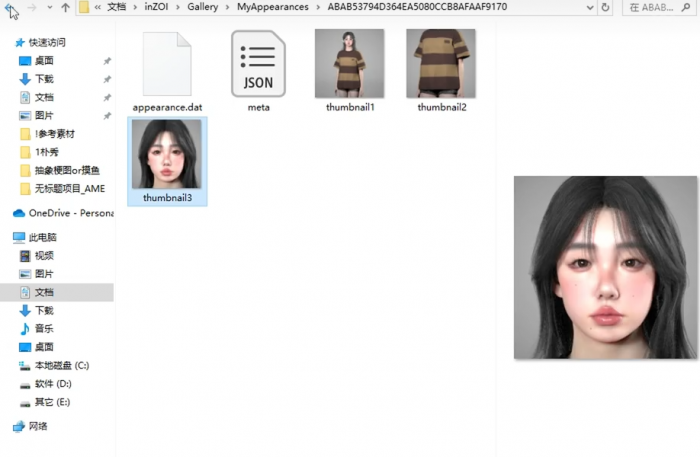Refresh the current folder view
The height and width of the screenshot is (457, 700).
607,8
